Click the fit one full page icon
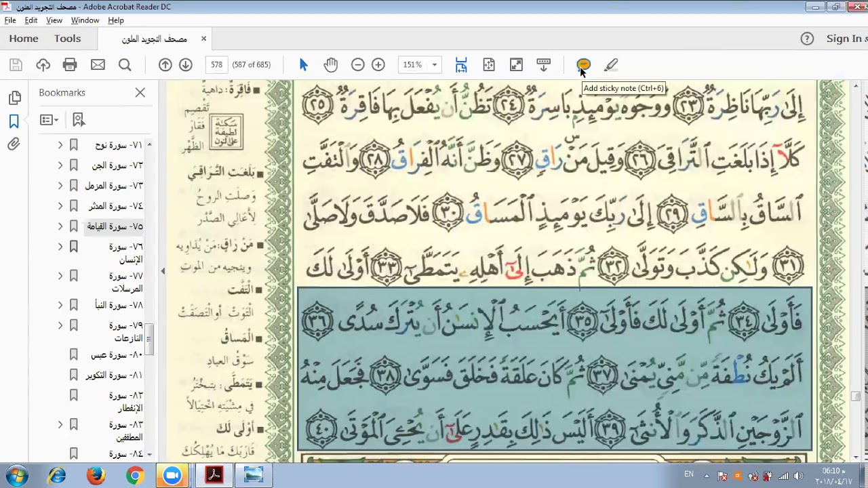The image size is (868, 488). [x=489, y=65]
